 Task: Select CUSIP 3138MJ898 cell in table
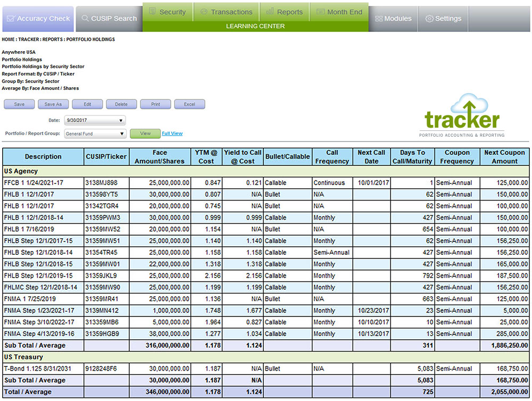coord(106,183)
